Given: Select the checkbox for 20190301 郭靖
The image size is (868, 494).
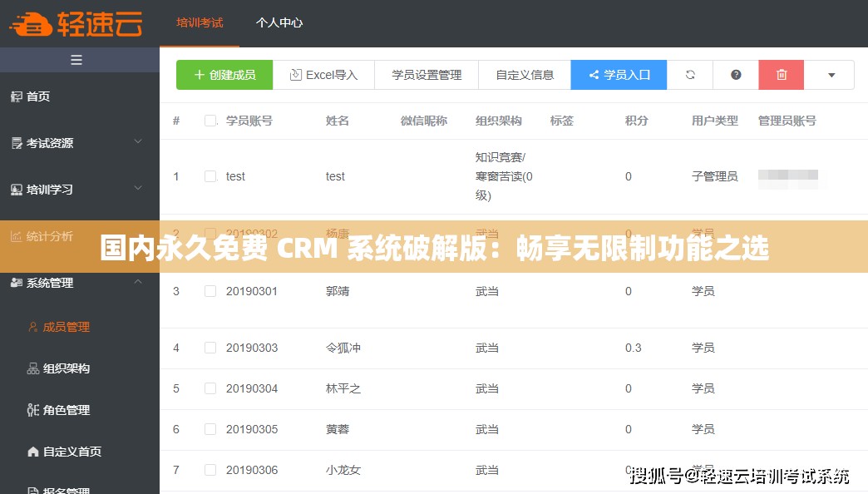Looking at the screenshot, I should point(210,290).
